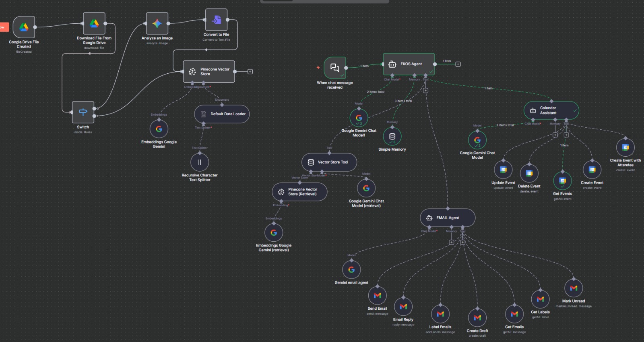
Task: Select the Embeddings Google Gemini (retrieval) node
Action: (x=274, y=232)
